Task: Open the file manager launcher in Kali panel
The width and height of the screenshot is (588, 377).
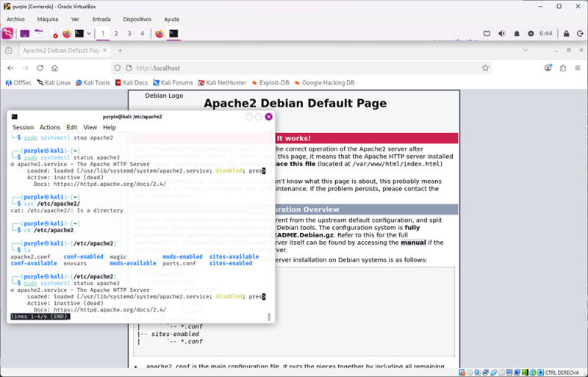Action: 39,33
